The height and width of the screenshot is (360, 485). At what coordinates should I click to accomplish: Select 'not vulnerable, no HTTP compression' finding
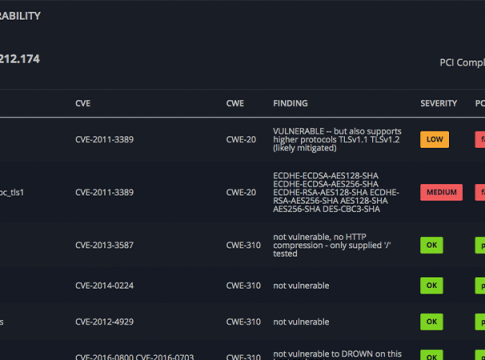pos(332,245)
